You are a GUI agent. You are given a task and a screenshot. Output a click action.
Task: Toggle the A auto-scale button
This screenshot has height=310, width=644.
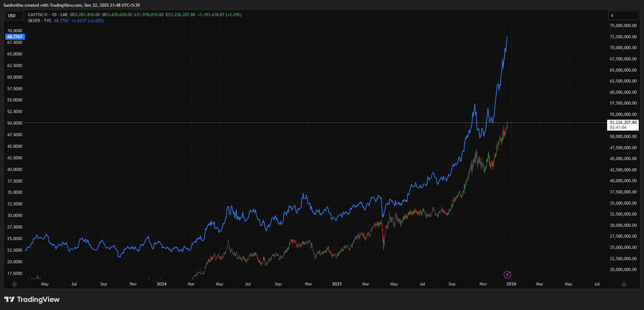coord(624,284)
